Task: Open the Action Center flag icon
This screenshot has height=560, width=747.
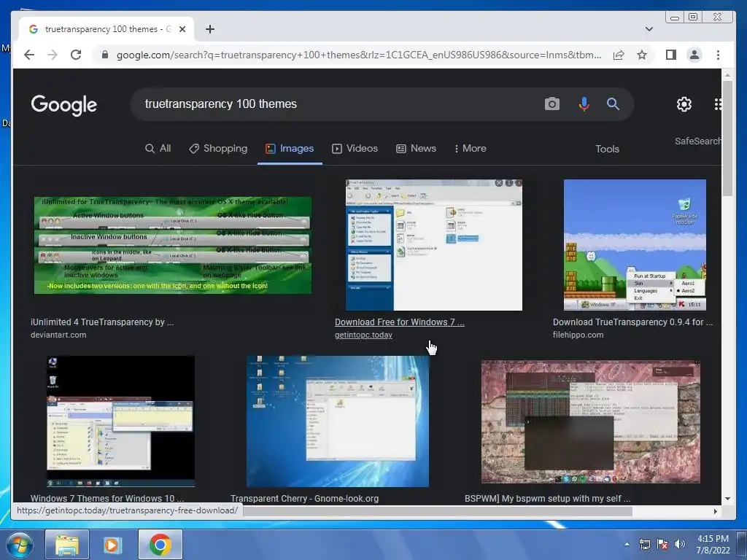Action: pyautogui.click(x=662, y=544)
